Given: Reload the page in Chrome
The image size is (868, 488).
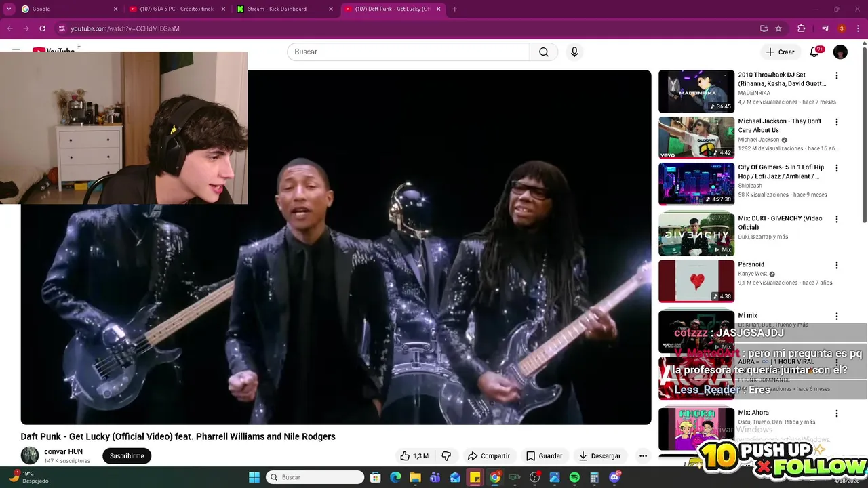Looking at the screenshot, I should [42, 28].
